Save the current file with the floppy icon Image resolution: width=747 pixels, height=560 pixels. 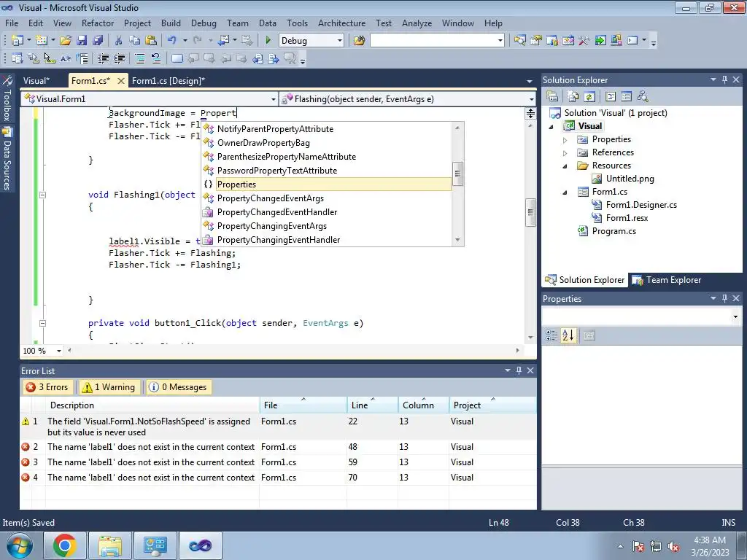point(82,41)
